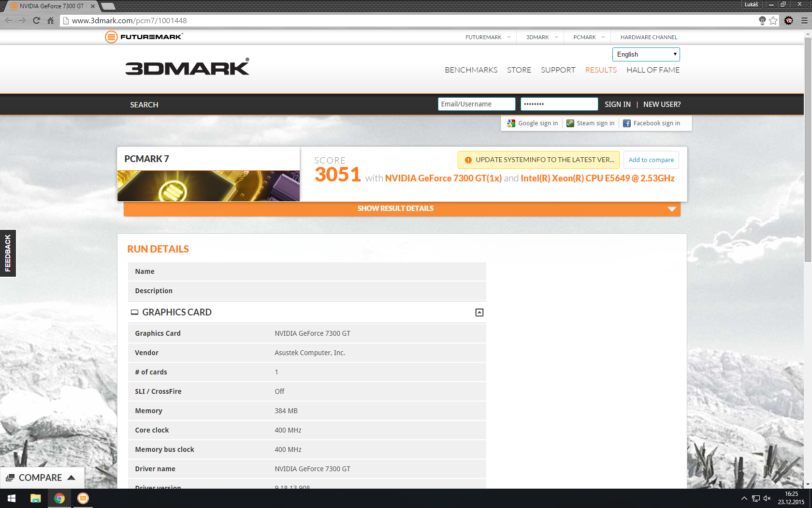Collapse Graphics Card section with square arrow icon
Image resolution: width=812 pixels, height=508 pixels.
pos(479,313)
